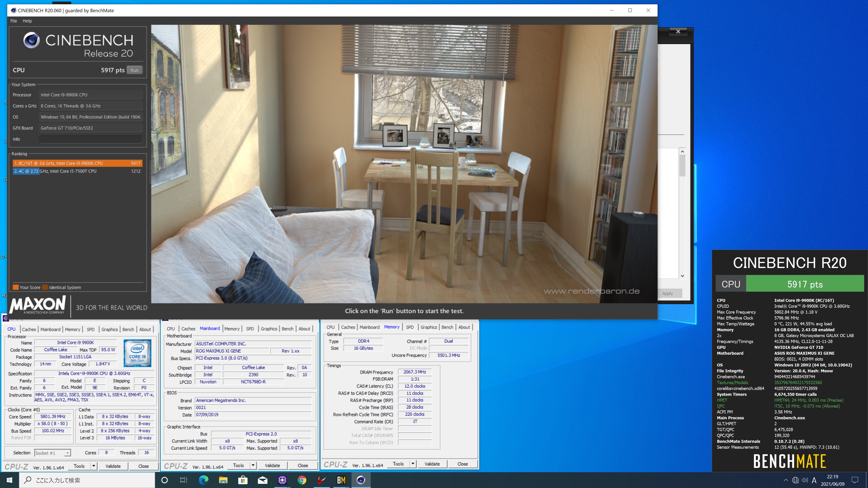
Task: Open the Socket #1 selection dropdown
Action: (x=53, y=453)
